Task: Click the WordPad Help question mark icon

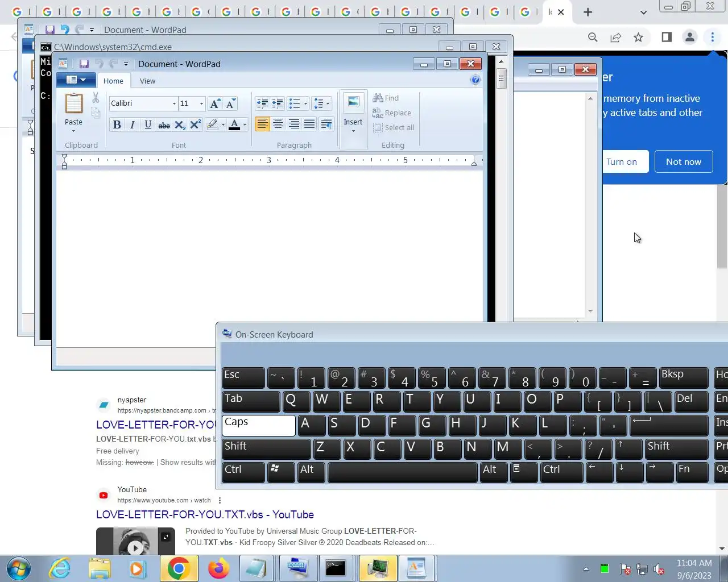Action: [475, 80]
